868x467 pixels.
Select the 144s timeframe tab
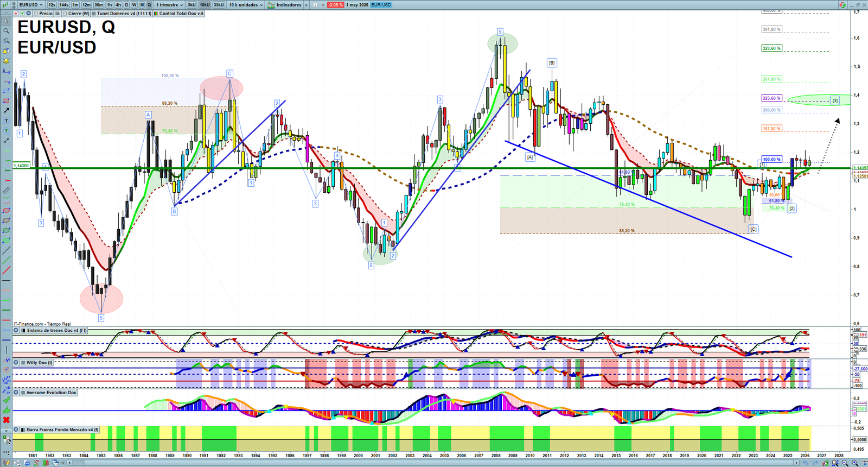click(x=63, y=4)
